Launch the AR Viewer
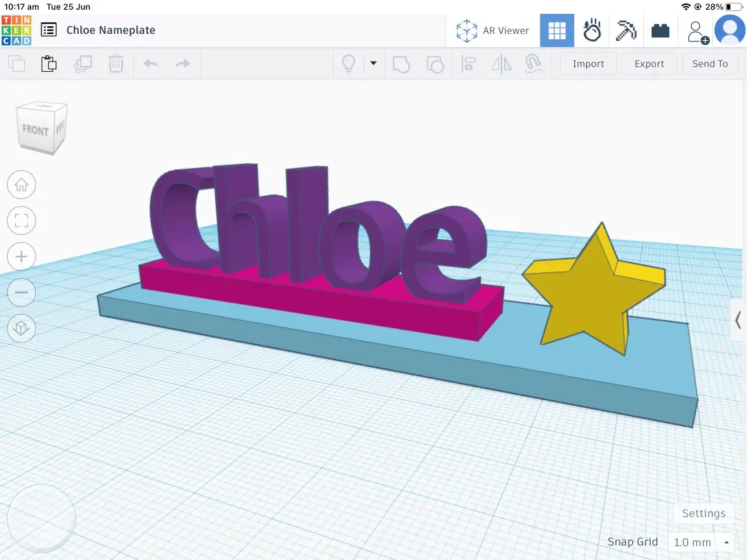 492,30
